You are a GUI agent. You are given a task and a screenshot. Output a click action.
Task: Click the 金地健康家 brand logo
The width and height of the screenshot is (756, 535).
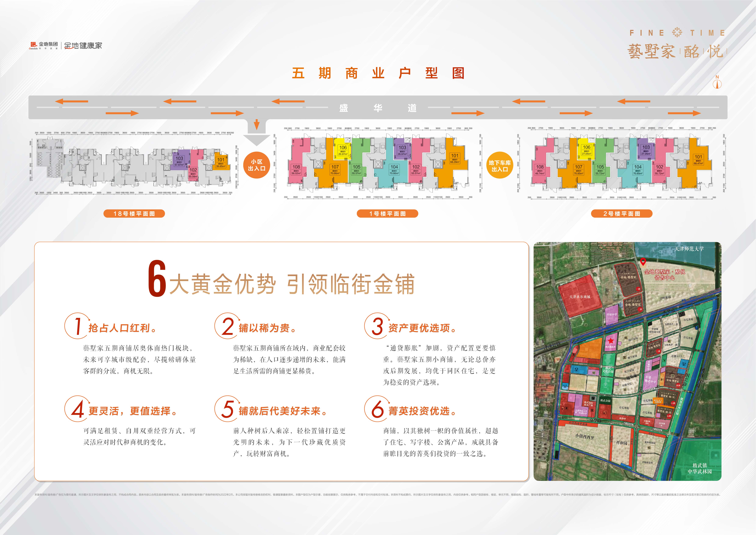coord(83,45)
